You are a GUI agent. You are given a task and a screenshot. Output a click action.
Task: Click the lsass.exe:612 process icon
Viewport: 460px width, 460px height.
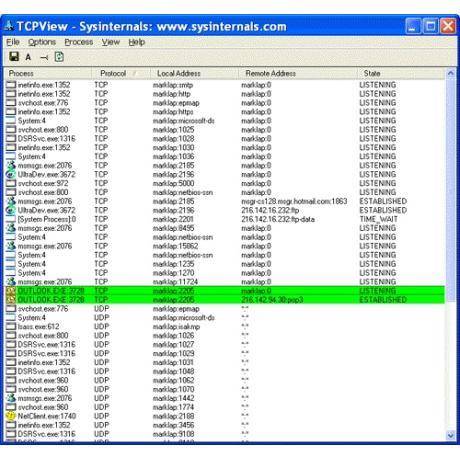[x=11, y=326]
